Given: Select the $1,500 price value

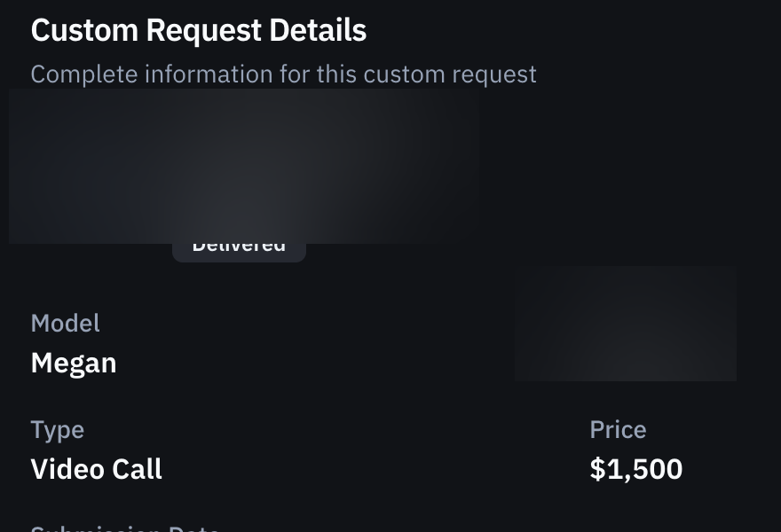Looking at the screenshot, I should [635, 468].
